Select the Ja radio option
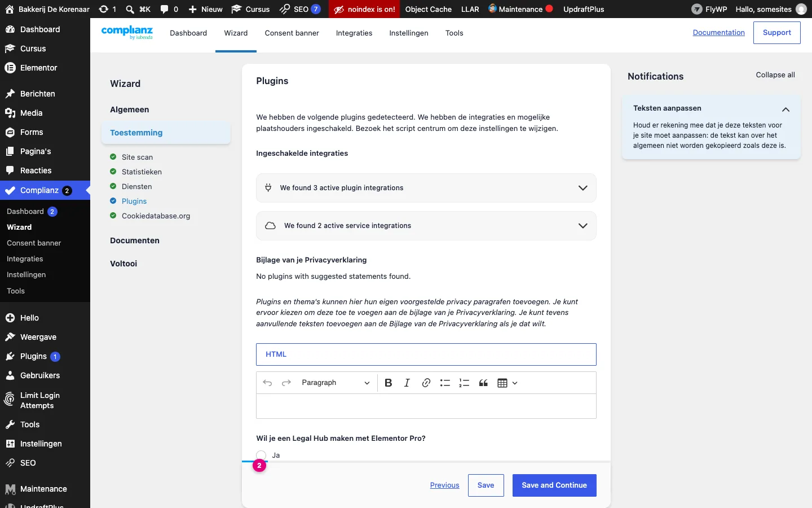The width and height of the screenshot is (812, 508). point(261,455)
